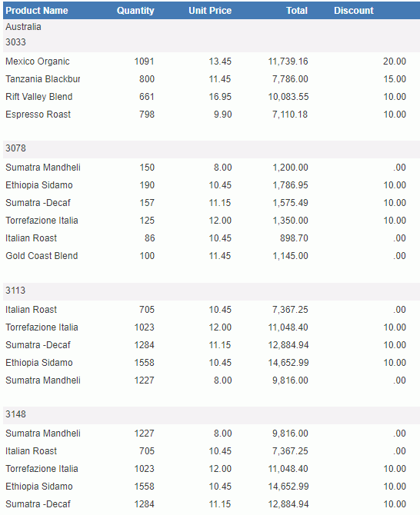
Task: Select the 11,739.16 total value
Action: pos(288,61)
